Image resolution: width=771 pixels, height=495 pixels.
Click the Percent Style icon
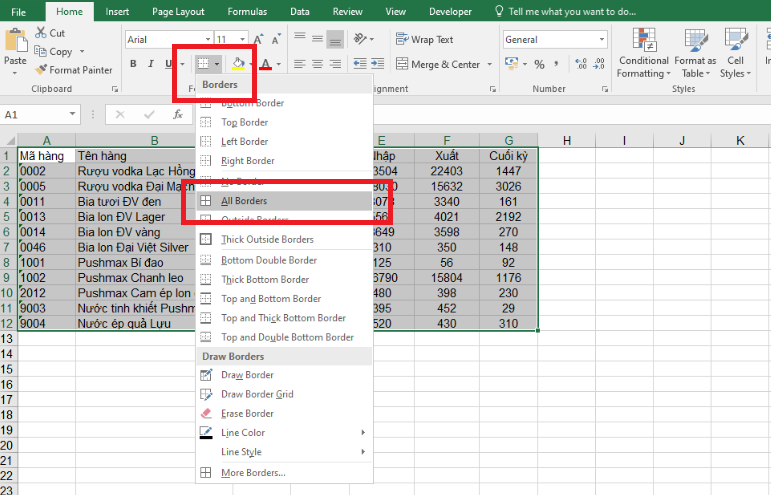[539, 64]
